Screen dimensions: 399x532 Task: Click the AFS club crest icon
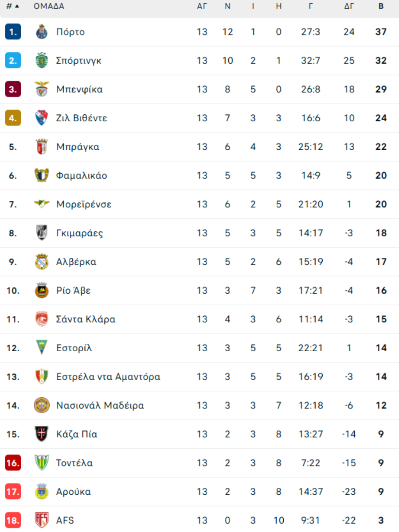point(42,520)
